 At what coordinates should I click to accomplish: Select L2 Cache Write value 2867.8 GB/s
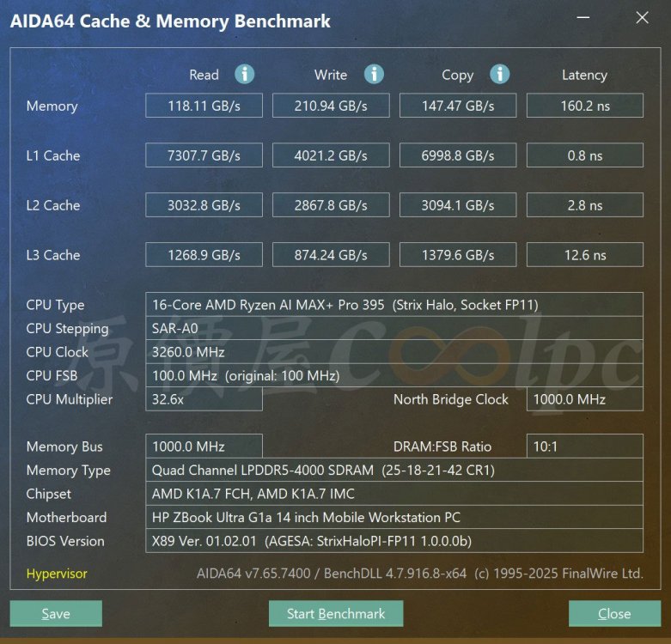point(331,205)
